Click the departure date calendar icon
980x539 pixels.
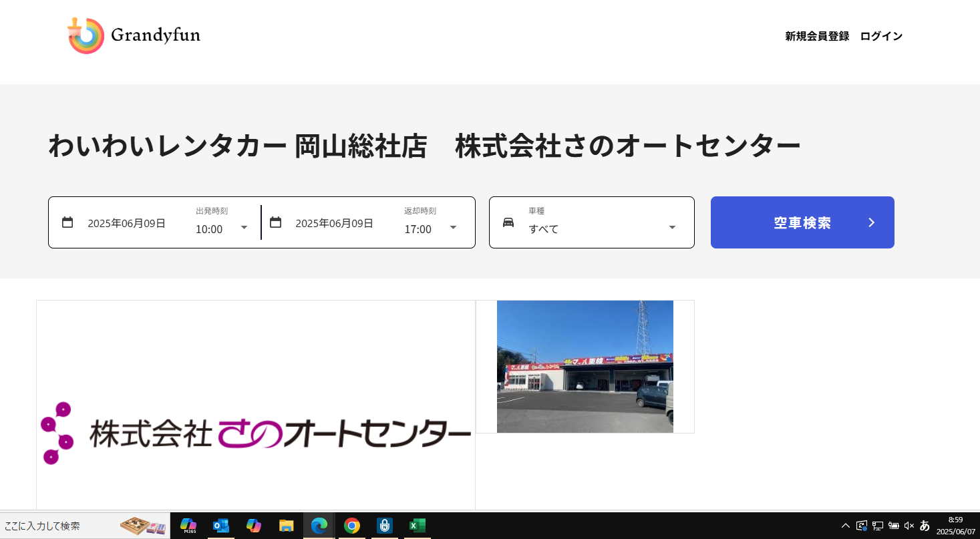coord(67,222)
